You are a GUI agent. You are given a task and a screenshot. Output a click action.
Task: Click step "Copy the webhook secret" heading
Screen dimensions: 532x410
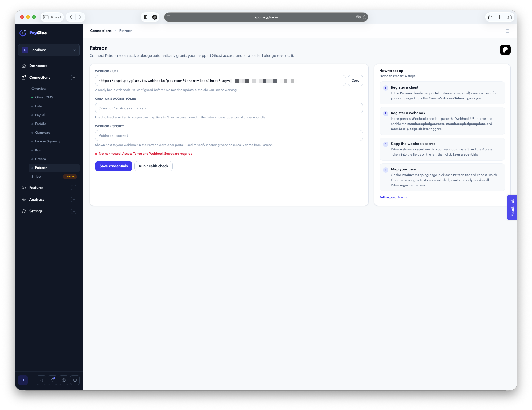click(x=413, y=144)
